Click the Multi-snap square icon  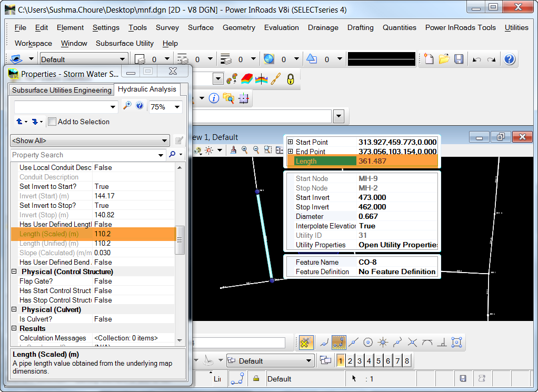[x=457, y=342]
